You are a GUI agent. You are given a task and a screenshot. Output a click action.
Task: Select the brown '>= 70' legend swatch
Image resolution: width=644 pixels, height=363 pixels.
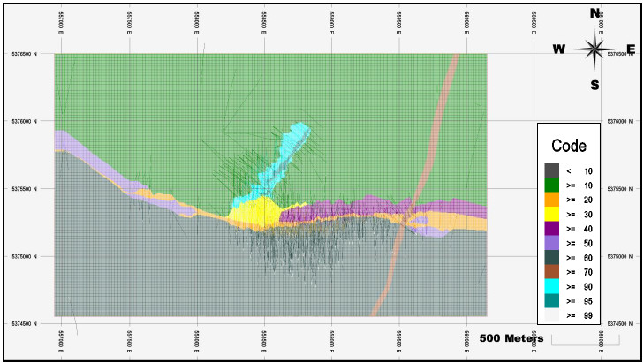point(551,272)
